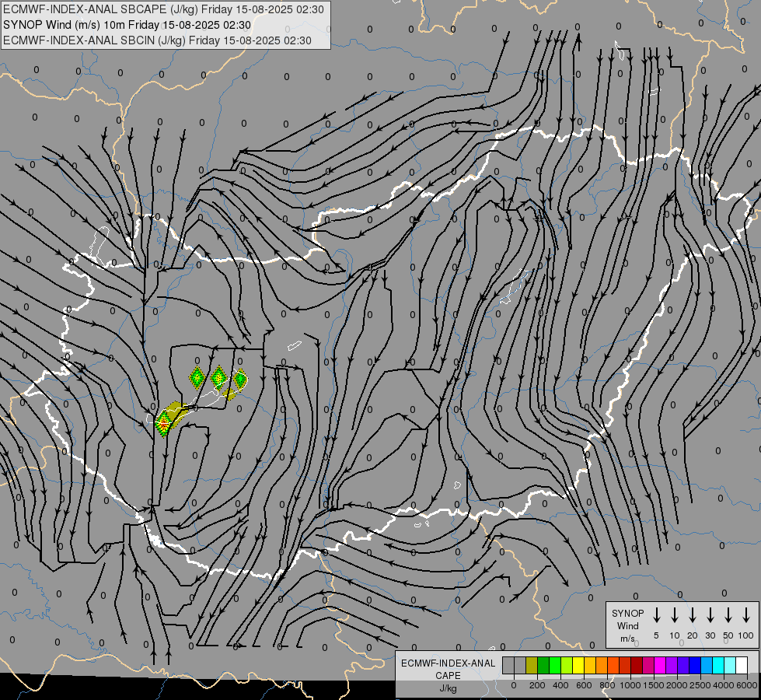This screenshot has width=761, height=700.
Task: Click the '0' tick under the color bar
Action: coord(514,685)
